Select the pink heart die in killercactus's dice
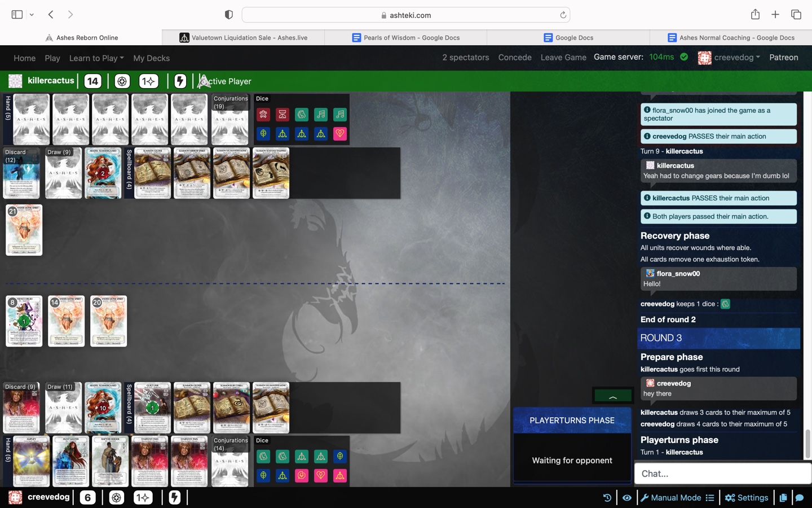Screen dimensions: 812x508 pos(340,134)
